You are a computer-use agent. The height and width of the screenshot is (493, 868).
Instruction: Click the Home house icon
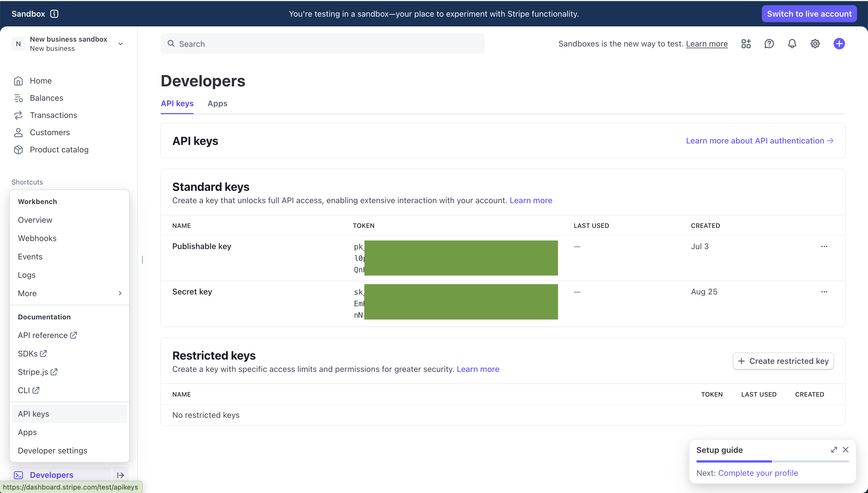click(x=18, y=81)
